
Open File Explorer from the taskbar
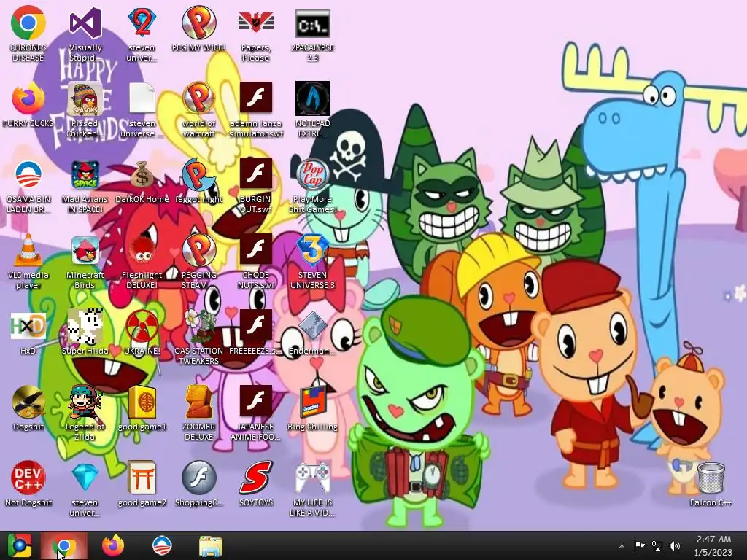(211, 546)
